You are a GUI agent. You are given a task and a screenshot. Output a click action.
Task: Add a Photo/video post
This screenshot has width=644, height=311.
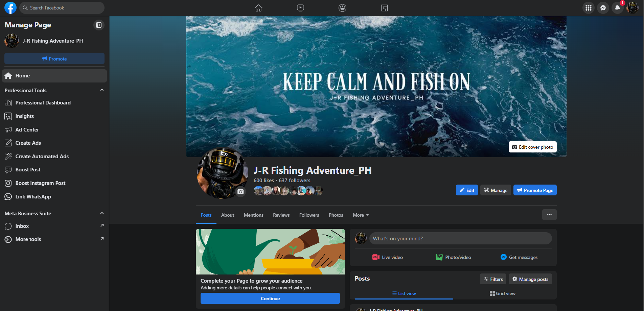tap(453, 257)
